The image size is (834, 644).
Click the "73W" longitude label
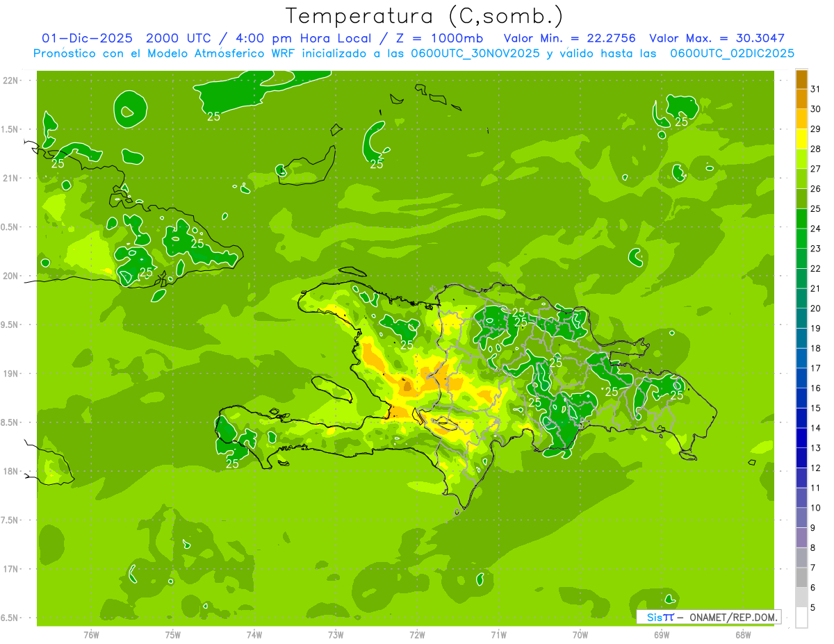coord(336,635)
